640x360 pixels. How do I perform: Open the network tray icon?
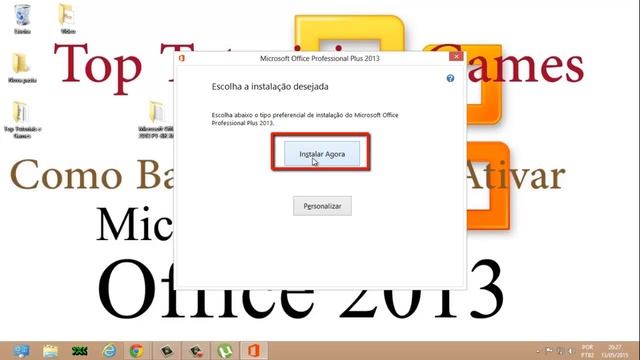pyautogui.click(x=560, y=351)
